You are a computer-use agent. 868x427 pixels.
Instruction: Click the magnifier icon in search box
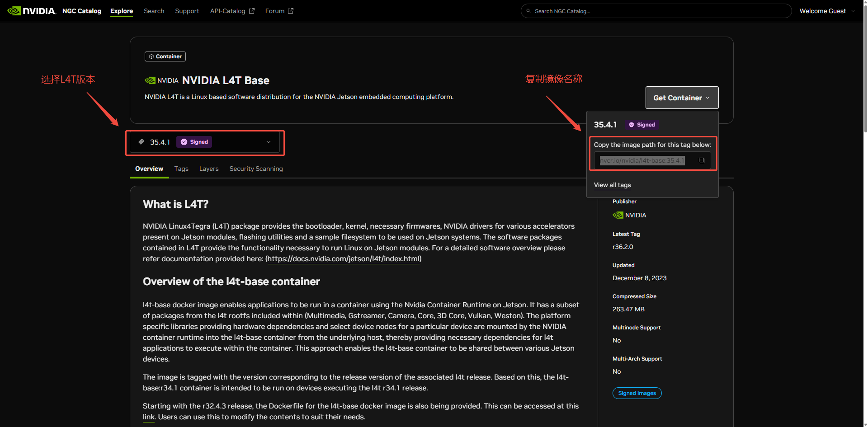pyautogui.click(x=528, y=11)
